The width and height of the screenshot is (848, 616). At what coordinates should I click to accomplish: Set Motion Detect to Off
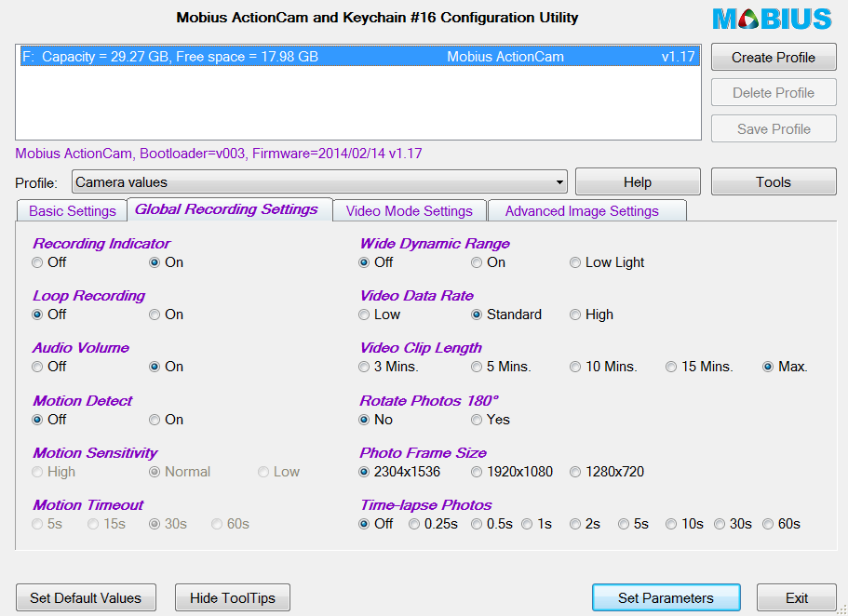tap(48, 419)
